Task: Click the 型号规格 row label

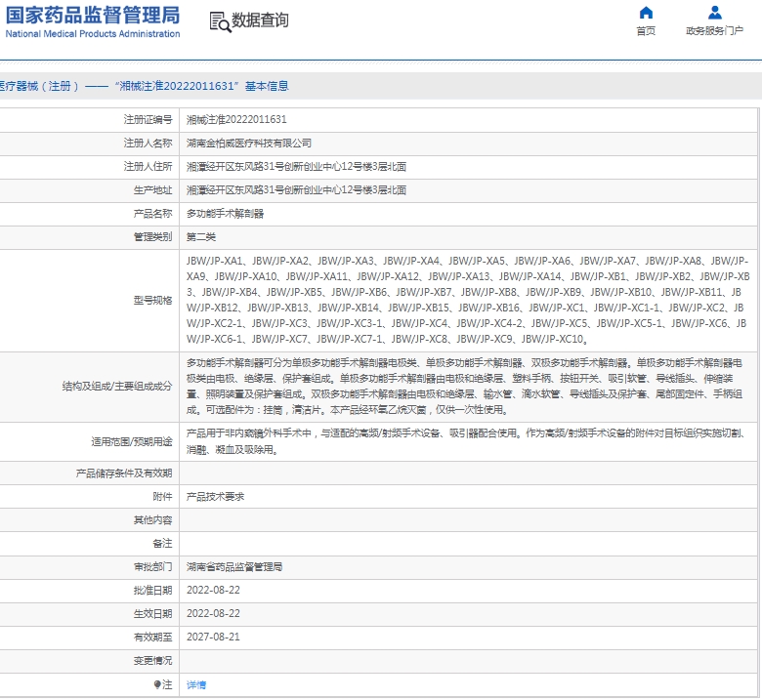Action: (152, 300)
